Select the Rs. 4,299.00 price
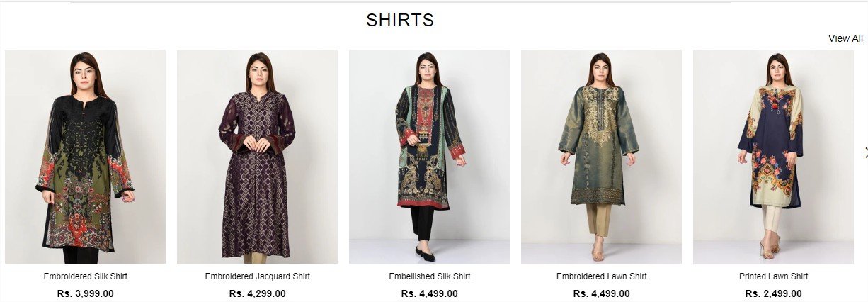Screen dimensions: 868x302 pos(257,293)
